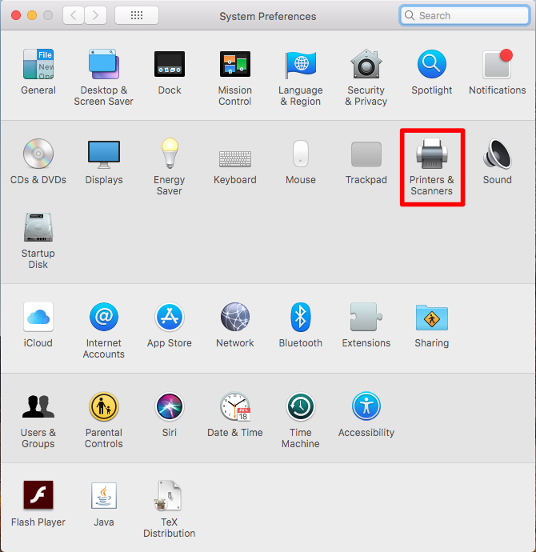Click the forward navigation arrow
Image resolution: width=536 pixels, height=552 pixels.
point(95,15)
